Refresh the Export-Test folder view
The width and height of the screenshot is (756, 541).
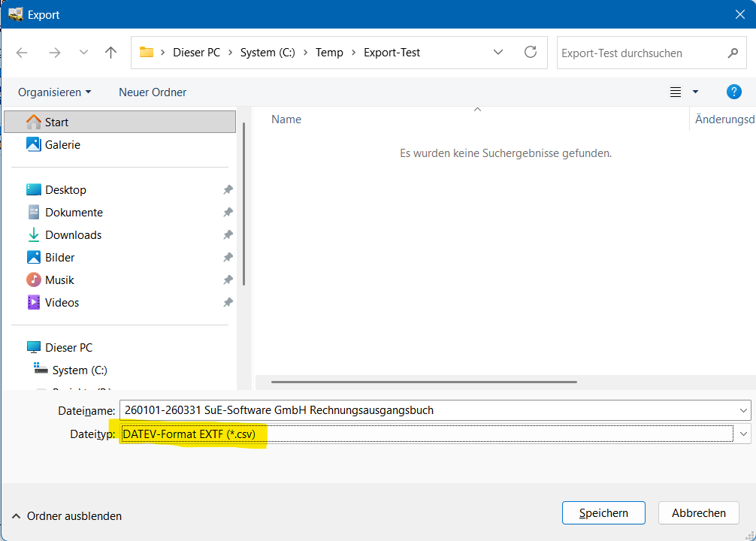pyautogui.click(x=531, y=53)
